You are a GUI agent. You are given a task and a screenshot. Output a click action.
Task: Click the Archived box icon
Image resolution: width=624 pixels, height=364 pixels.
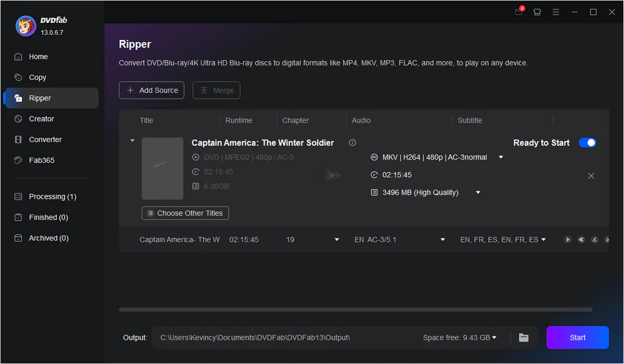(x=18, y=238)
